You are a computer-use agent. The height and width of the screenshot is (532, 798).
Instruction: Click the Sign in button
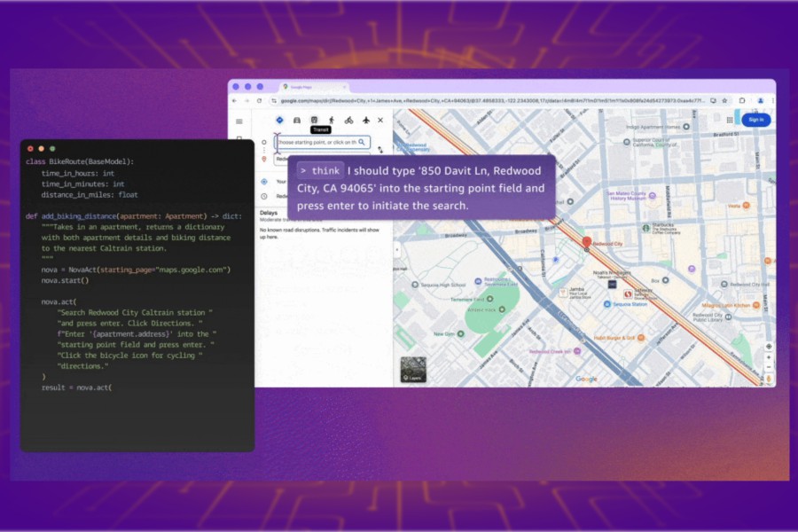tap(756, 120)
